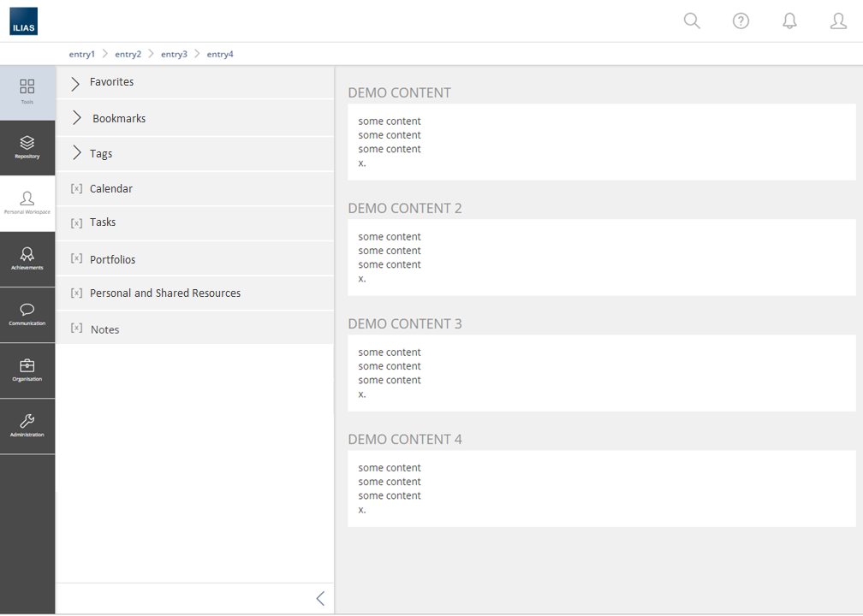Open Administration wrench icon

pos(27,425)
